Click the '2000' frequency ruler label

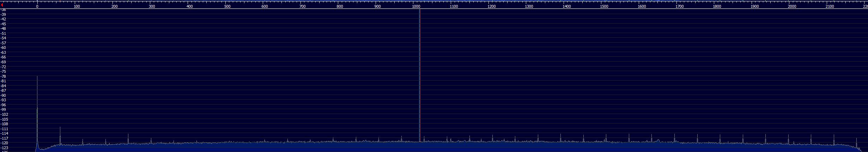pos(792,7)
